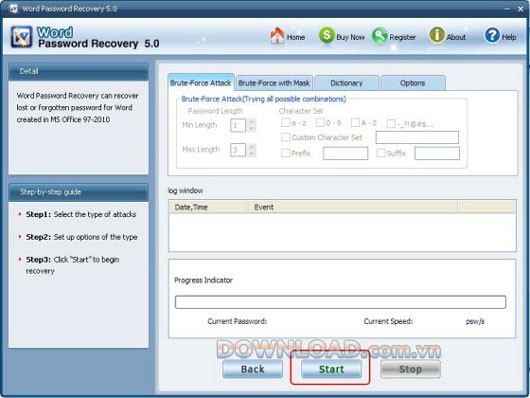Screen dimensions: 530x398
Task: Increase Min Length with up arrow
Action: [251, 122]
